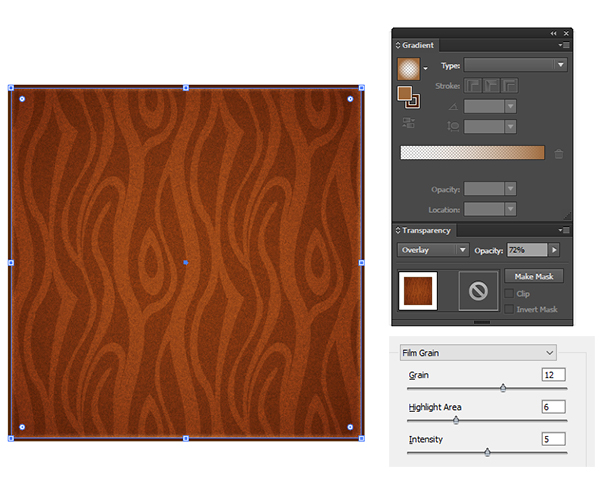600x484 pixels.
Task: Expand the Film Grain effect dropdown
Action: (477, 353)
